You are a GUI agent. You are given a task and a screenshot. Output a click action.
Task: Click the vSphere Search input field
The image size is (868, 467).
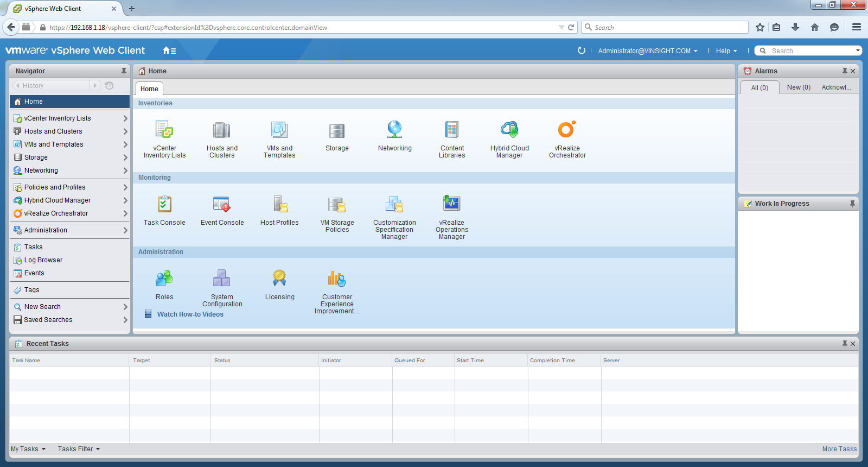[x=807, y=51]
